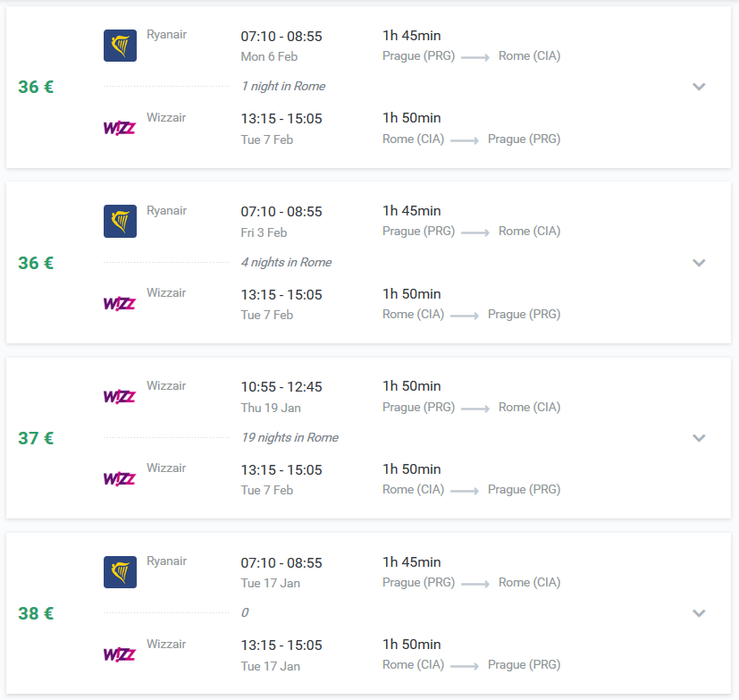Click the 19 nights in Rome text

click(x=290, y=438)
